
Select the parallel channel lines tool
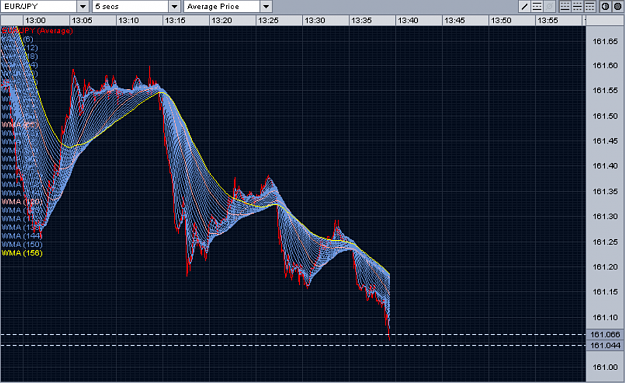537,6
